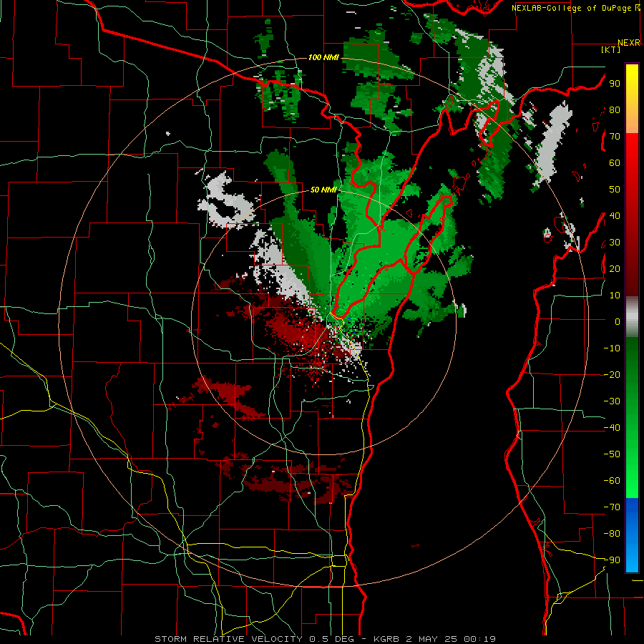Click the NEXR label above the color scale
The image size is (644, 644).
point(629,43)
